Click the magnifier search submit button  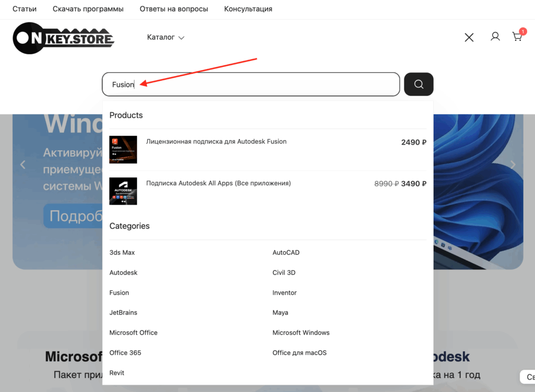pos(418,84)
